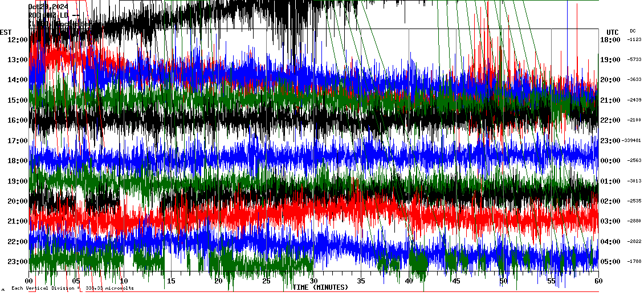Click the TIME (MINUTES) axis title

(x=320, y=287)
